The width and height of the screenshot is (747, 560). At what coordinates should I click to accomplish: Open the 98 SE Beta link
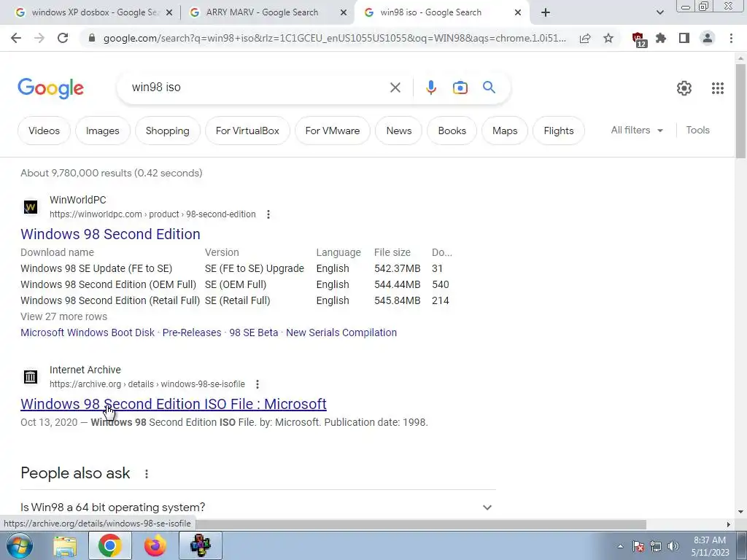pos(253,332)
